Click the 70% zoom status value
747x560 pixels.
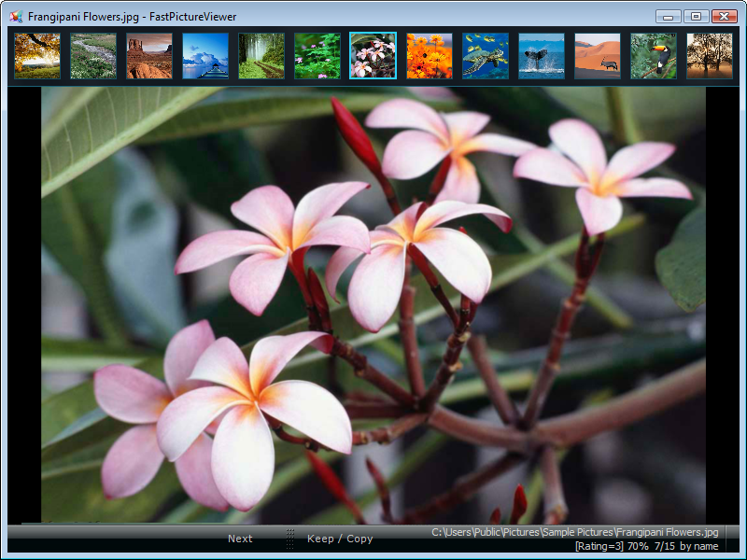click(638, 546)
